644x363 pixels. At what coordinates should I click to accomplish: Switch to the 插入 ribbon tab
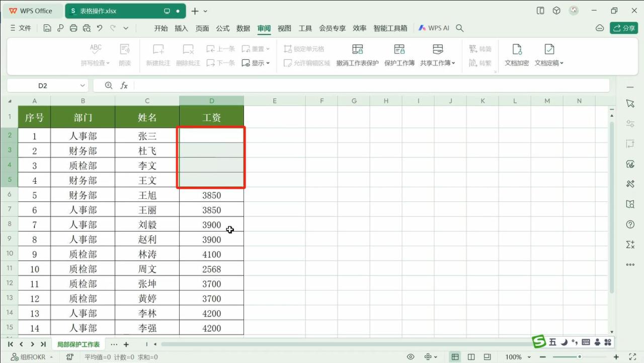[x=181, y=28]
